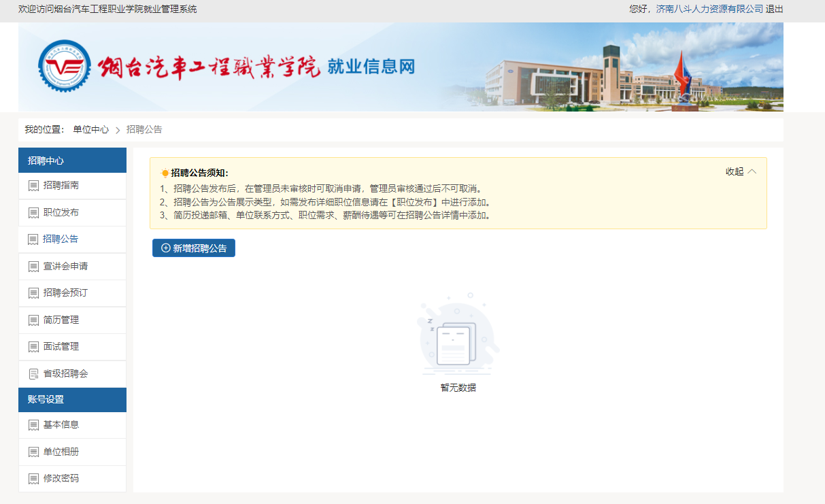825x504 pixels.
Task: Click the icon beside 面试管理
Action: click(33, 347)
